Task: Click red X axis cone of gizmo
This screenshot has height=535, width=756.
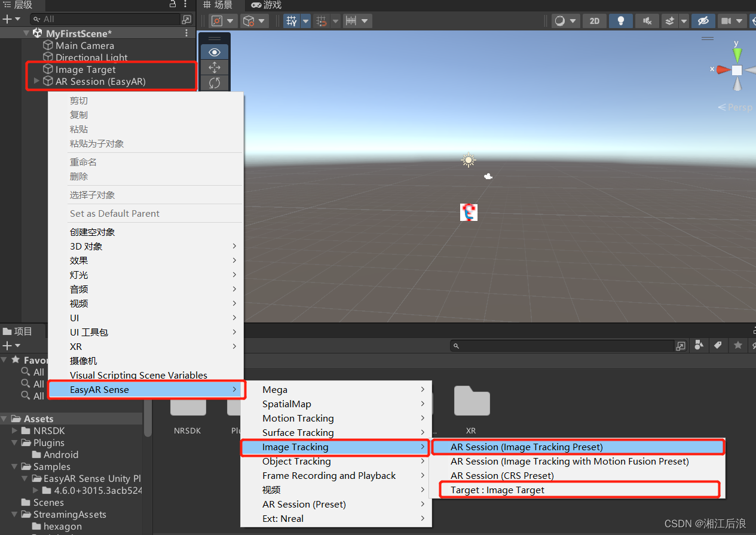Action: click(x=723, y=70)
